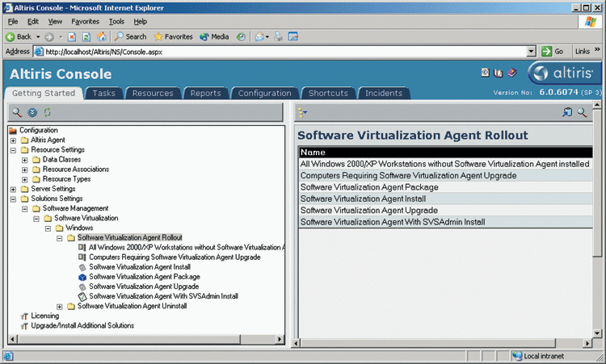Image resolution: width=606 pixels, height=364 pixels.
Task: Click the open-in-new-window icon in right pane
Action: coord(567,112)
